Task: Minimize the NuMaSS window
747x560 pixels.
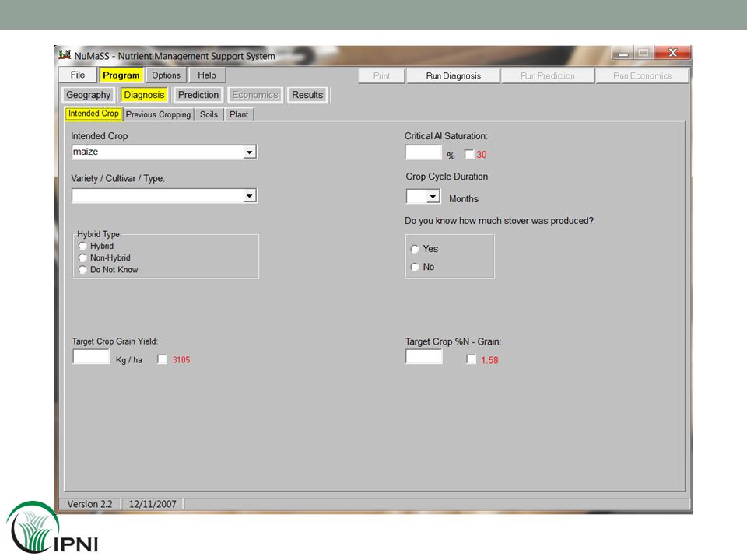Action: 622,54
